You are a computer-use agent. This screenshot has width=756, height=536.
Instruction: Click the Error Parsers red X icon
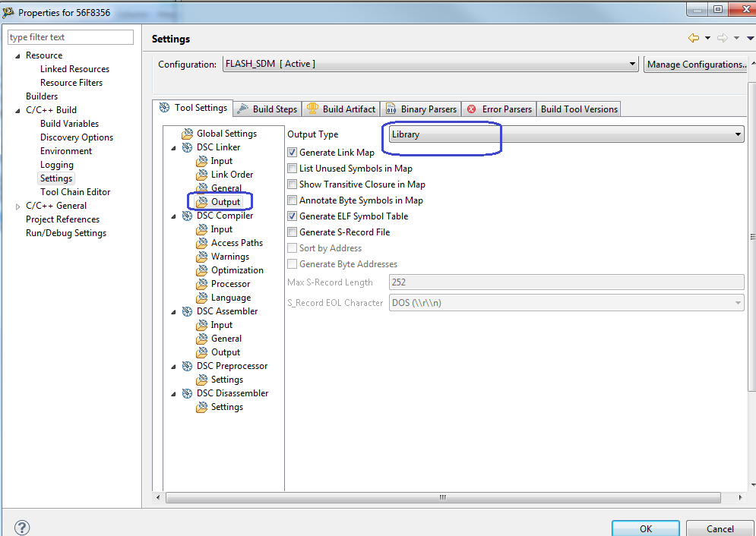[x=472, y=109]
